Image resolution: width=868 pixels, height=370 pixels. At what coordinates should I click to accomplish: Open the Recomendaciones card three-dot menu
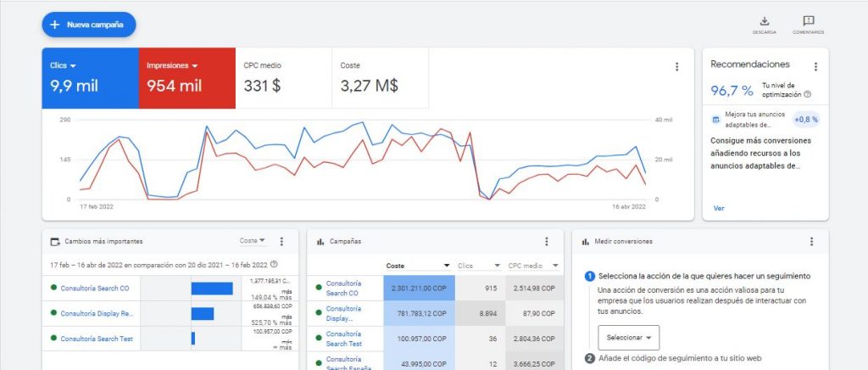(815, 67)
